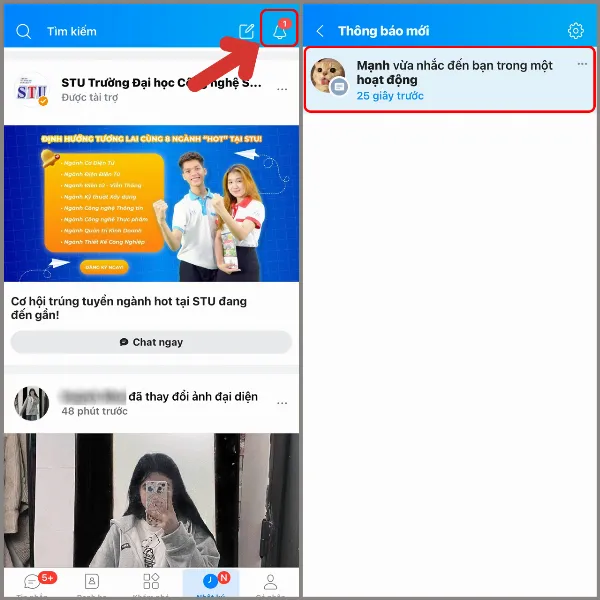This screenshot has width=600, height=600.
Task: Tap the notification bell icon
Action: (279, 31)
